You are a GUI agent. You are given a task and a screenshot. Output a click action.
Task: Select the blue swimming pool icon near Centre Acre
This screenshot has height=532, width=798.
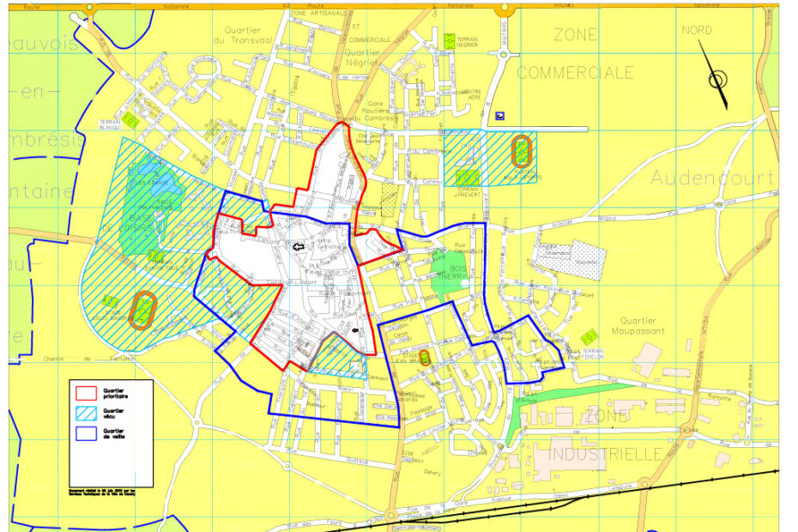(x=499, y=117)
